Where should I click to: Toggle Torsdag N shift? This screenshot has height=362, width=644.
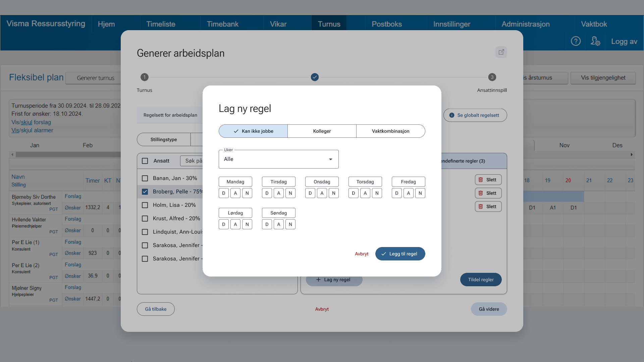click(x=377, y=193)
